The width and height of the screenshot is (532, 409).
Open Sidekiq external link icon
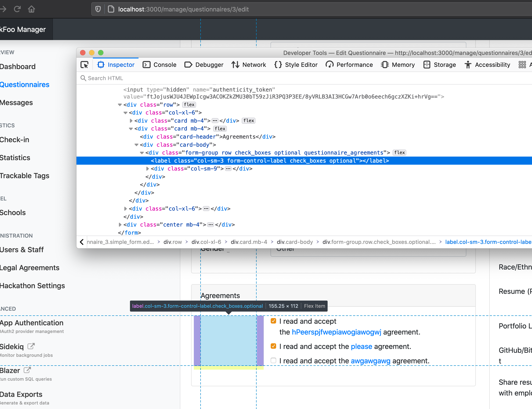coord(31,346)
